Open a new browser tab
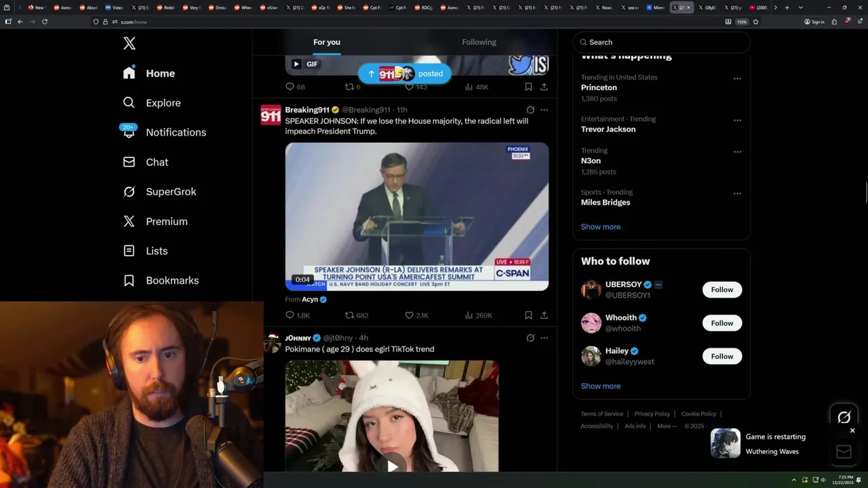This screenshot has height=488, width=868. point(787,7)
